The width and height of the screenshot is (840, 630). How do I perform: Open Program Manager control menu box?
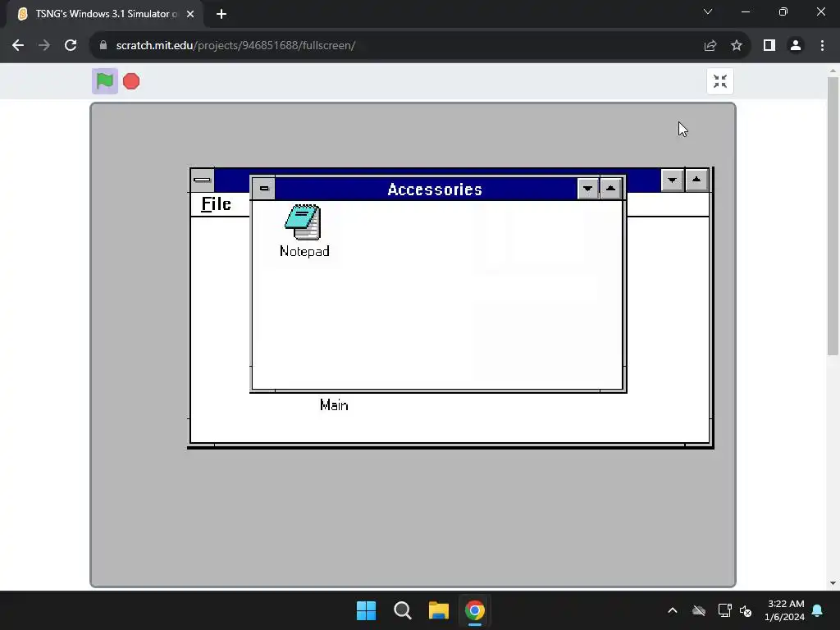tap(203, 180)
